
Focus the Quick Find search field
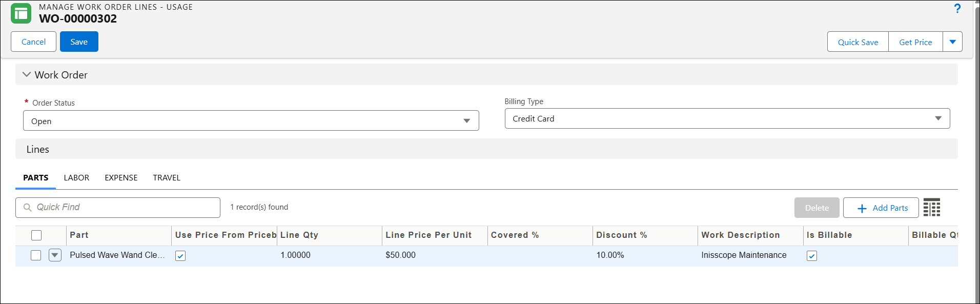coord(118,208)
